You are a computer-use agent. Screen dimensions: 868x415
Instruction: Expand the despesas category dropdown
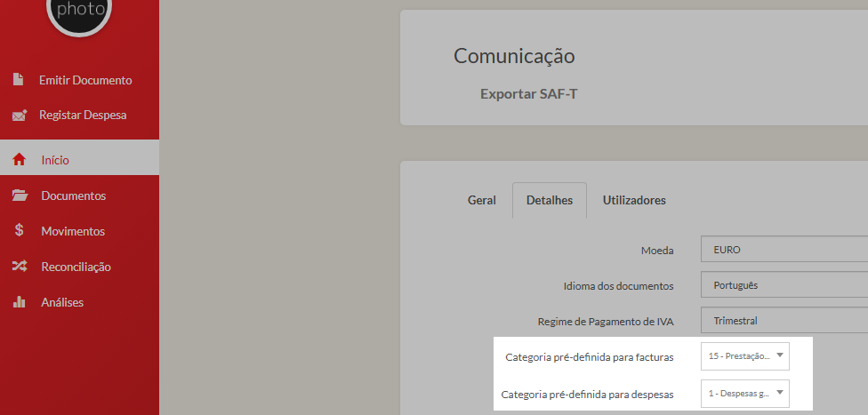click(x=744, y=393)
